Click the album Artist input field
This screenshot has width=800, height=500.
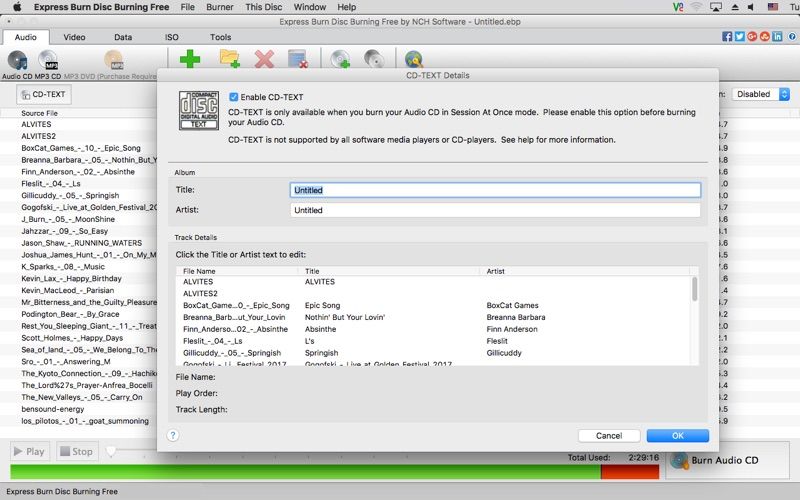(495, 210)
